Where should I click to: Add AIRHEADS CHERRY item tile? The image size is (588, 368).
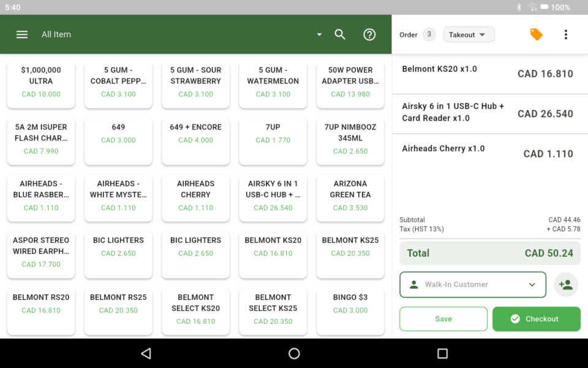pos(196,198)
